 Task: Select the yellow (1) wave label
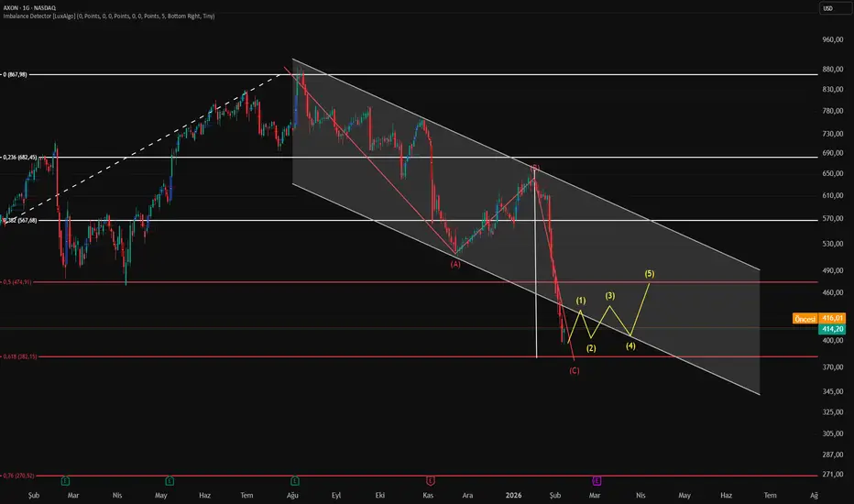pyautogui.click(x=581, y=301)
